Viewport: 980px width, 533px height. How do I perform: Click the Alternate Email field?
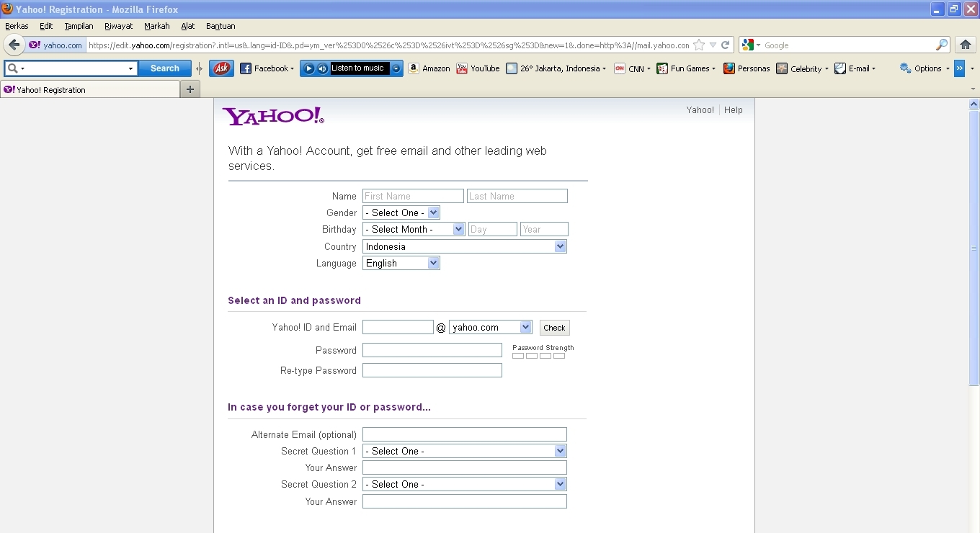[465, 434]
